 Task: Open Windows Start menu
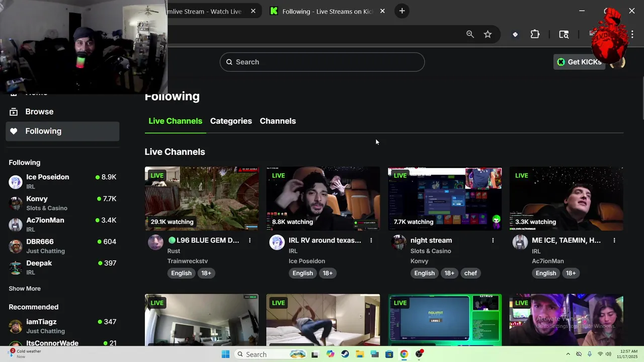pos(225,354)
